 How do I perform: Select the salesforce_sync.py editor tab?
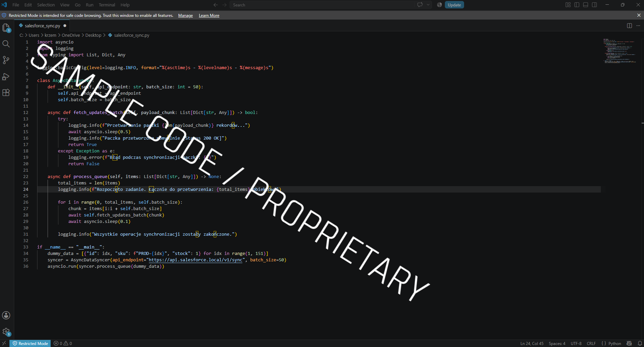pos(42,26)
